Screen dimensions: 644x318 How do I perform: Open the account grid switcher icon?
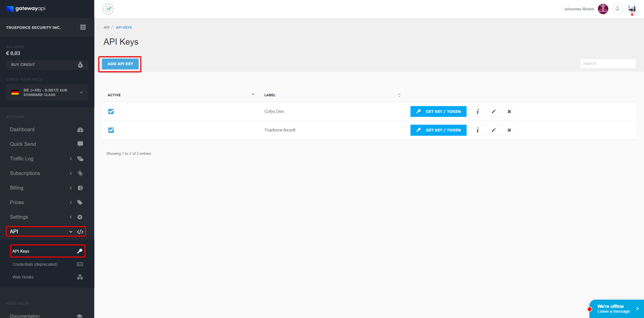click(x=83, y=27)
